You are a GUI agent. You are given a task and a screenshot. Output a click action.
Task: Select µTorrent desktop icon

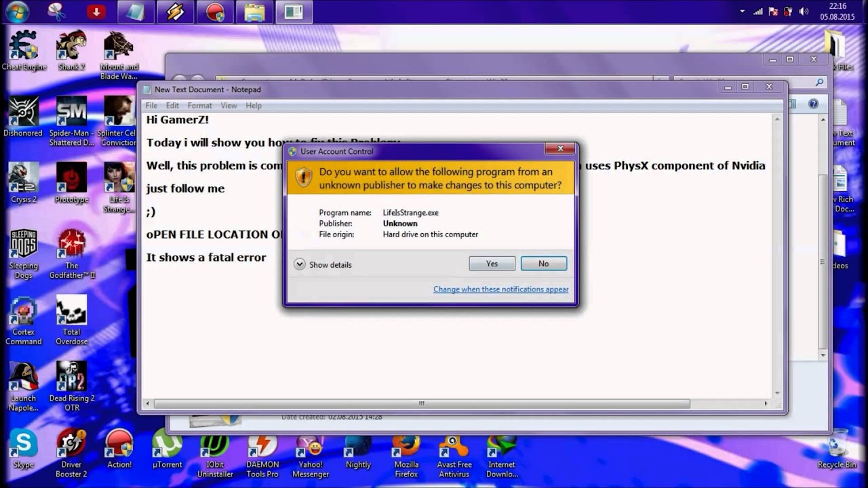(x=167, y=449)
